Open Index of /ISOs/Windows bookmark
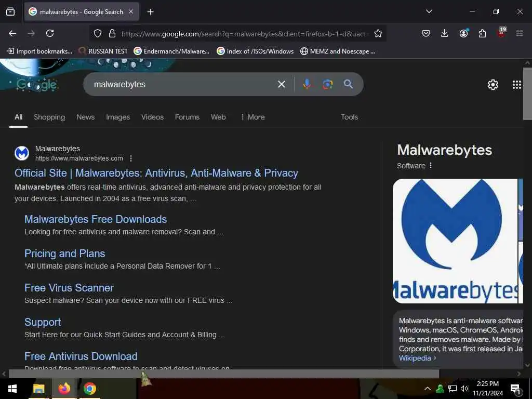This screenshot has height=399, width=532. pyautogui.click(x=255, y=51)
